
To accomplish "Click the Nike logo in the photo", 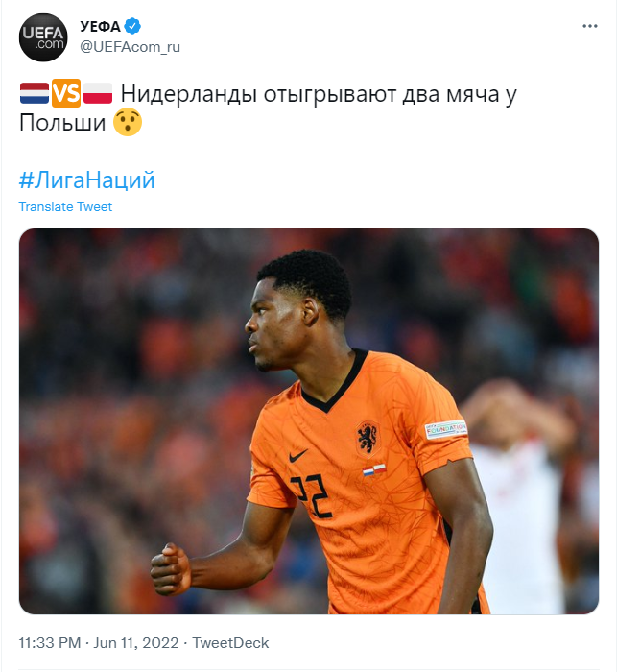I will [298, 456].
